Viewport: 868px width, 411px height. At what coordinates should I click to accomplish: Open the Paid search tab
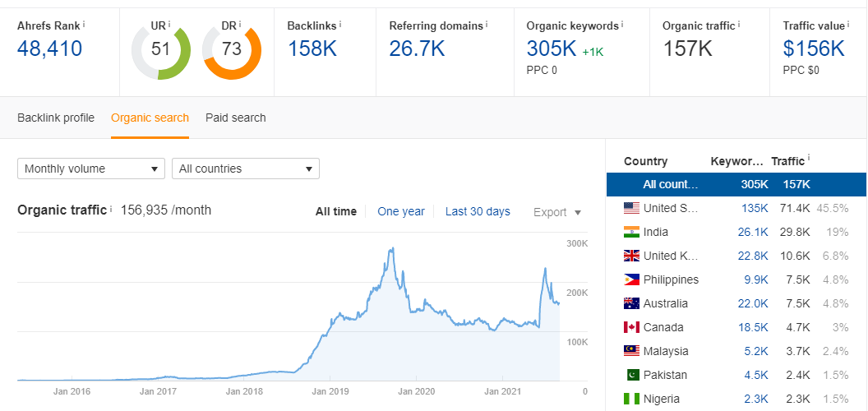[236, 118]
